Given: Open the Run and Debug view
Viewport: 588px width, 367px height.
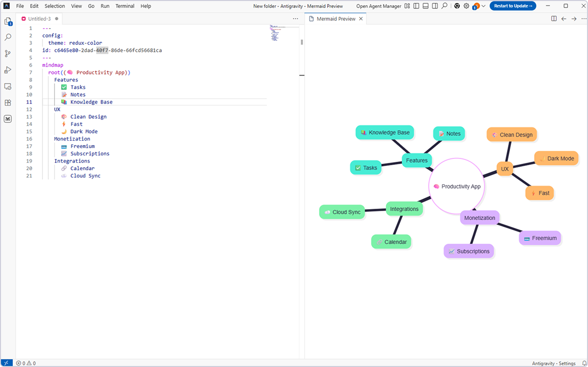Looking at the screenshot, I should [8, 70].
